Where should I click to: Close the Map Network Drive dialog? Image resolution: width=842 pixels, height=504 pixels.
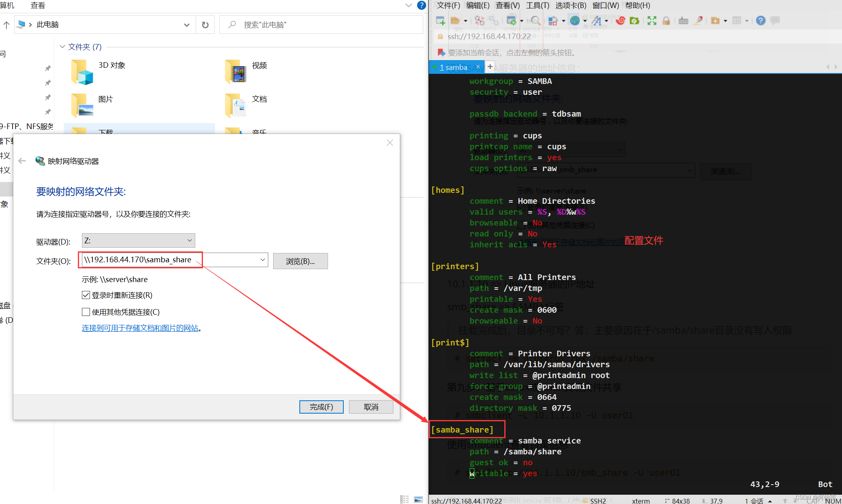click(x=390, y=143)
